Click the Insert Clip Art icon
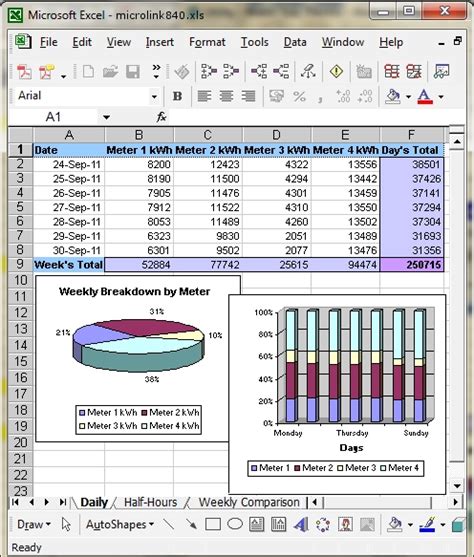Viewport: 474px width, 557px height. pos(345,524)
